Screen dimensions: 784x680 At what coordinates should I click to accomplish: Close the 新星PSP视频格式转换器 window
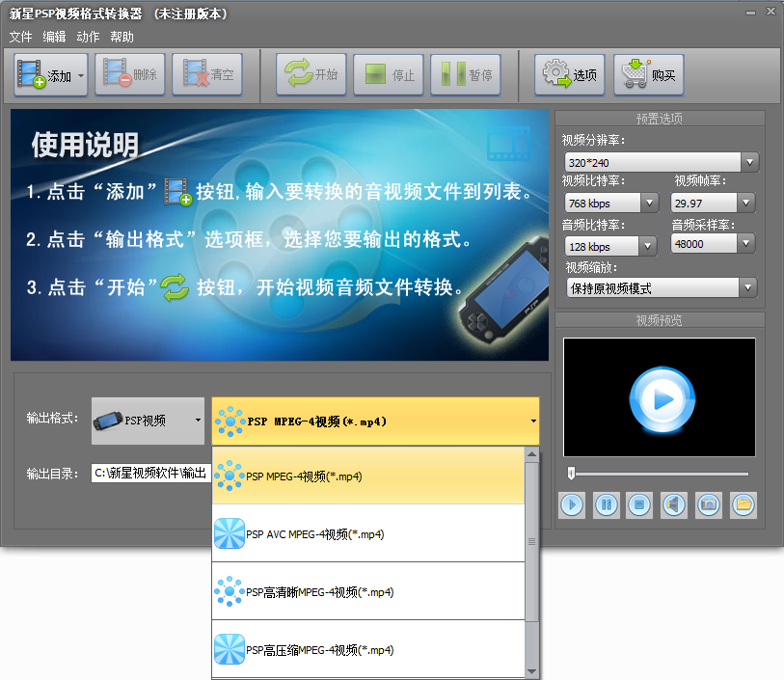pyautogui.click(x=771, y=12)
